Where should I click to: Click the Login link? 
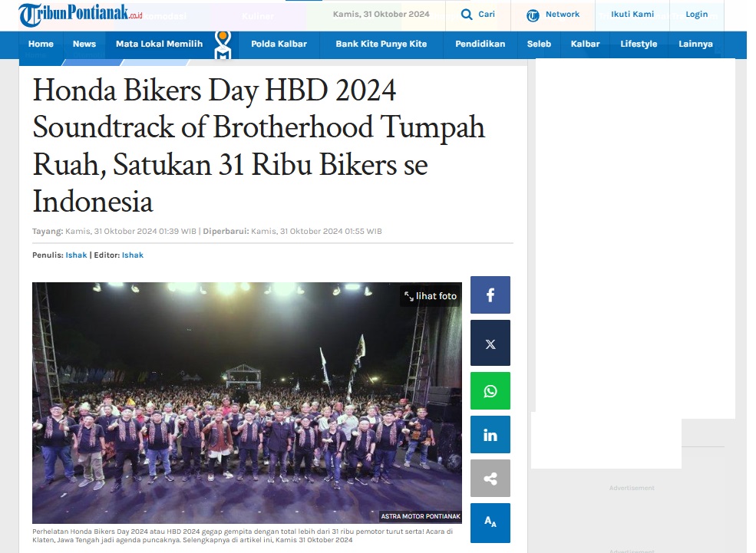[x=697, y=15]
